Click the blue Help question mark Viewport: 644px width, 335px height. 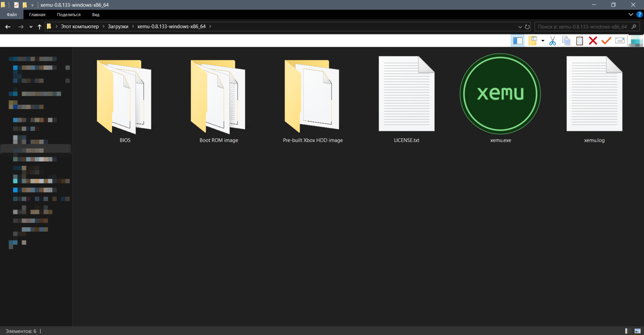pos(639,15)
